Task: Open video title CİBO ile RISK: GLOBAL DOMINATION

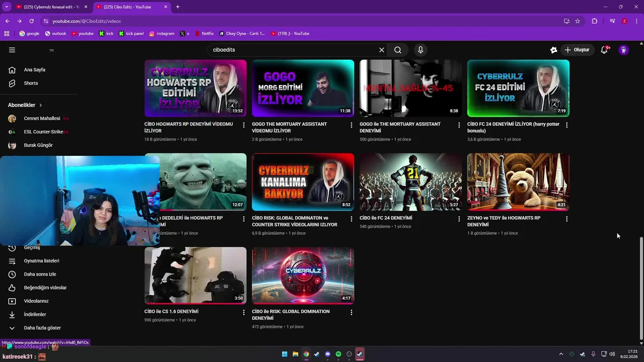Action: click(291, 315)
